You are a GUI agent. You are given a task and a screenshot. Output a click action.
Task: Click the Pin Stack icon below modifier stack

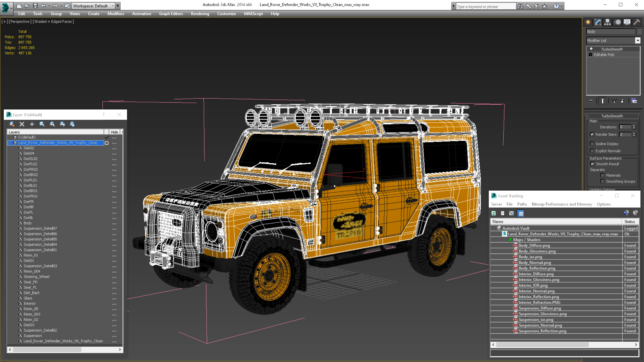point(591,101)
